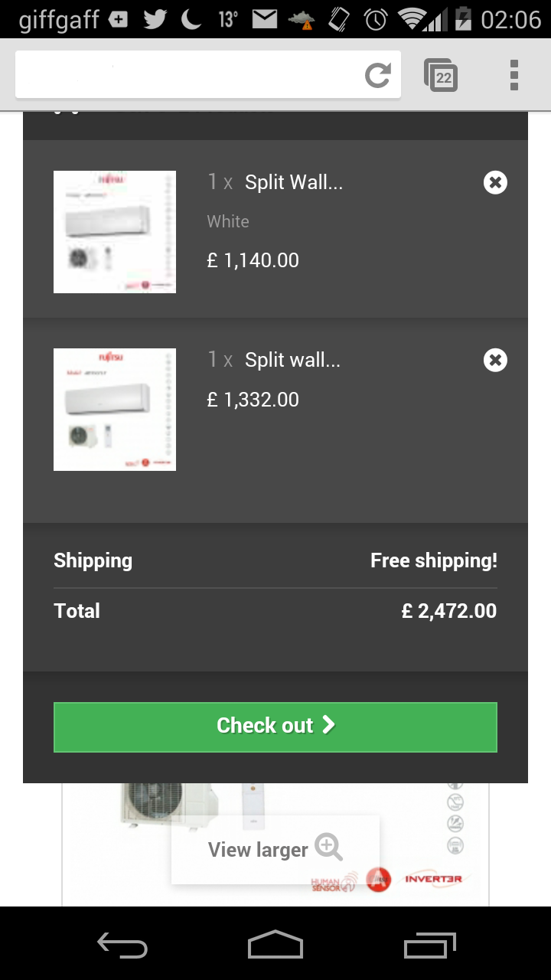Reload the page with refresh icon
551x980 pixels.
click(377, 75)
